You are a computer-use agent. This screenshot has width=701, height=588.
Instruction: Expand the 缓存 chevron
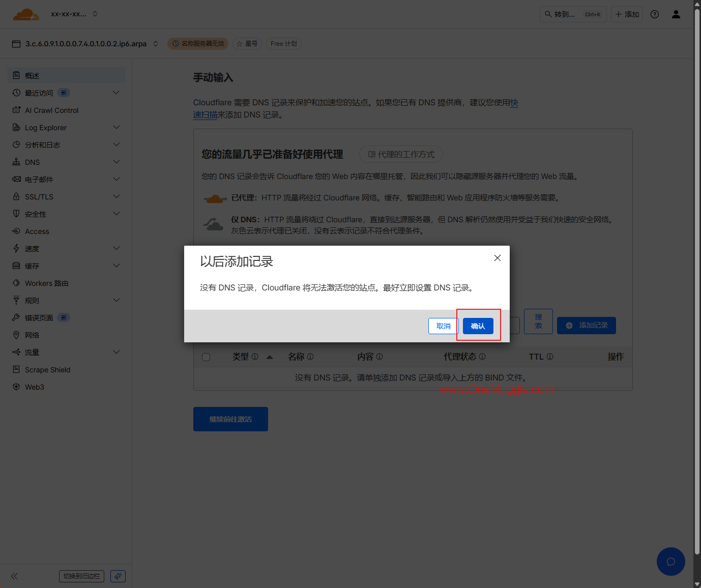116,266
